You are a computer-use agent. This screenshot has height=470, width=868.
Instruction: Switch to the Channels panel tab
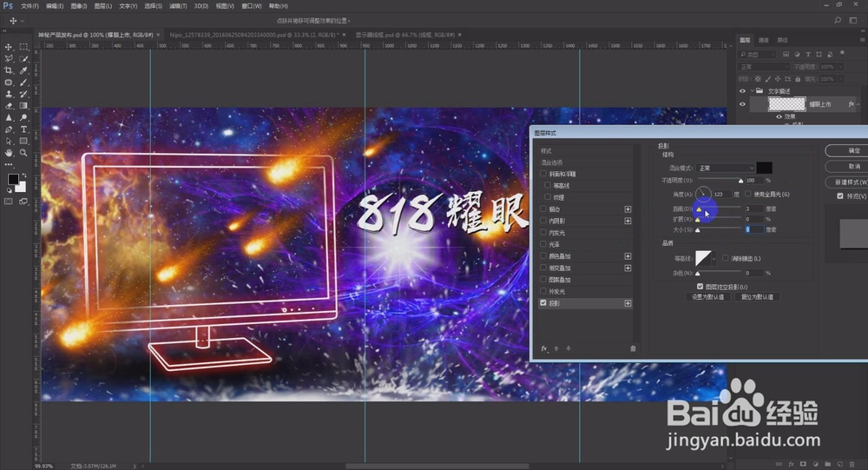point(763,40)
